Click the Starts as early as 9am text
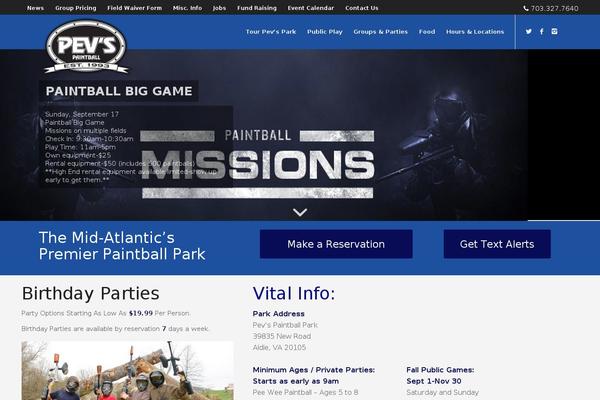Viewport: 600px width, 400px height. point(296,381)
